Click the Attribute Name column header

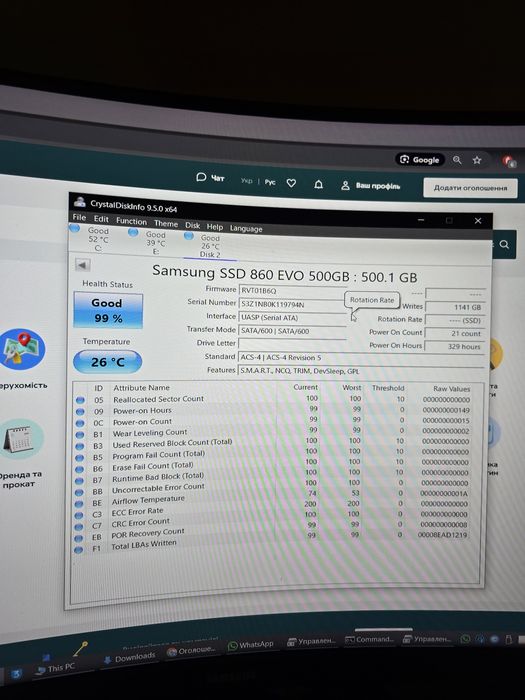[x=142, y=388]
